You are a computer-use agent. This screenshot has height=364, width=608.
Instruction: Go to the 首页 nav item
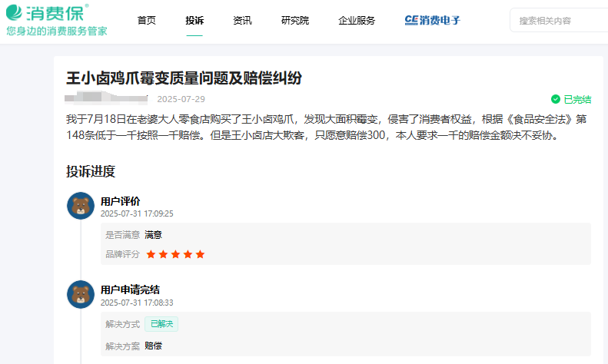pos(147,21)
